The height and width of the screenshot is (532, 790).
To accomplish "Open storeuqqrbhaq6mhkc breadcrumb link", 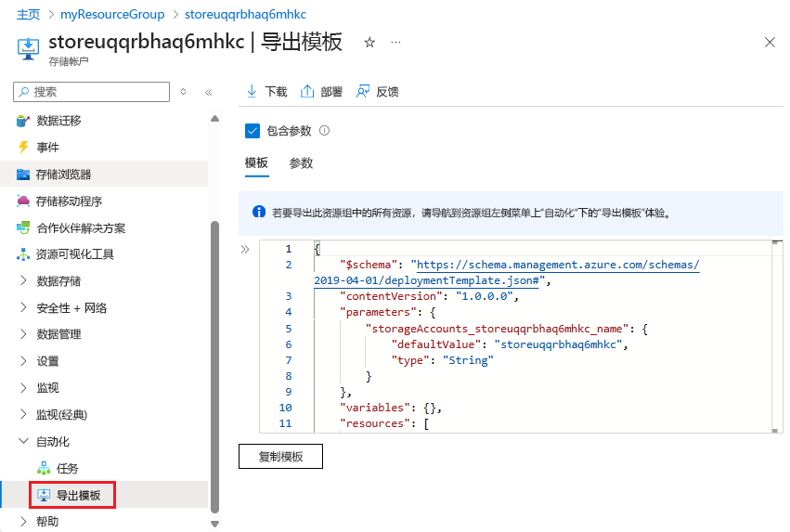I will tap(245, 14).
